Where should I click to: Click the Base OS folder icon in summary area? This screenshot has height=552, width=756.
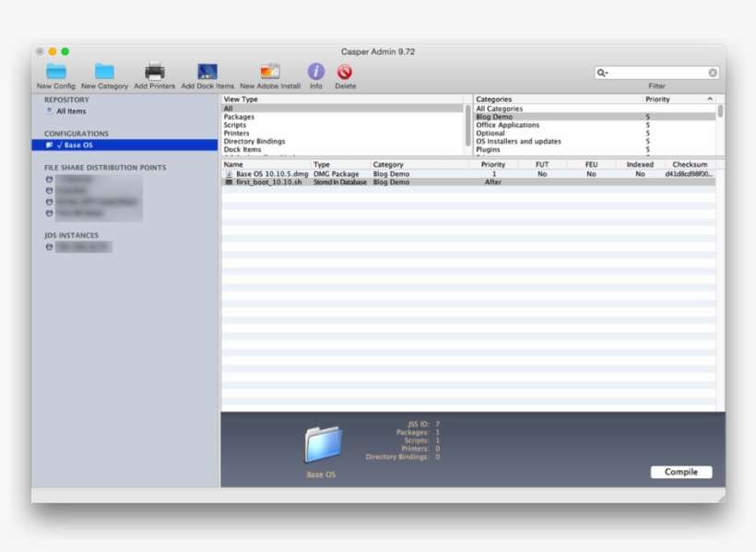pos(320,446)
